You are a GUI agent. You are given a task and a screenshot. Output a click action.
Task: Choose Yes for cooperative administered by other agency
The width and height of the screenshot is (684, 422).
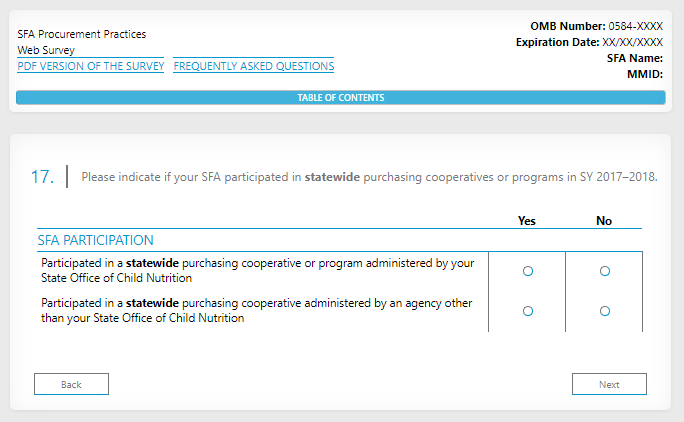coord(528,311)
